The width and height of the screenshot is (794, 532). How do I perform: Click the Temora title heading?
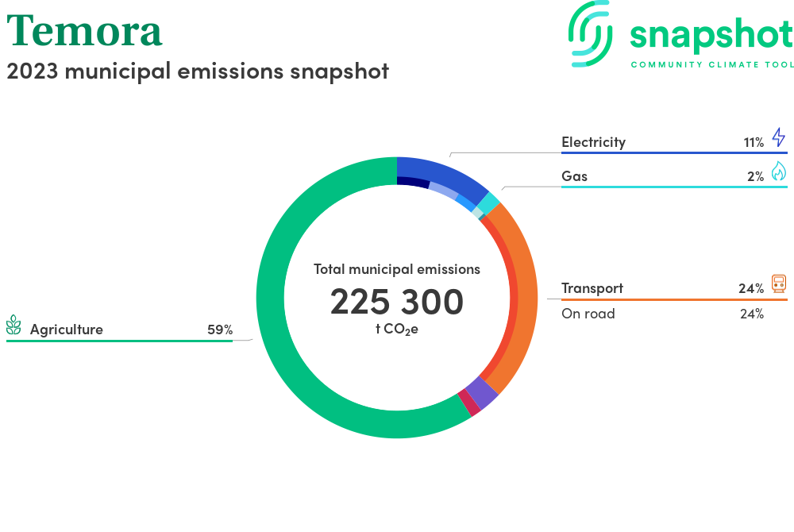click(84, 30)
